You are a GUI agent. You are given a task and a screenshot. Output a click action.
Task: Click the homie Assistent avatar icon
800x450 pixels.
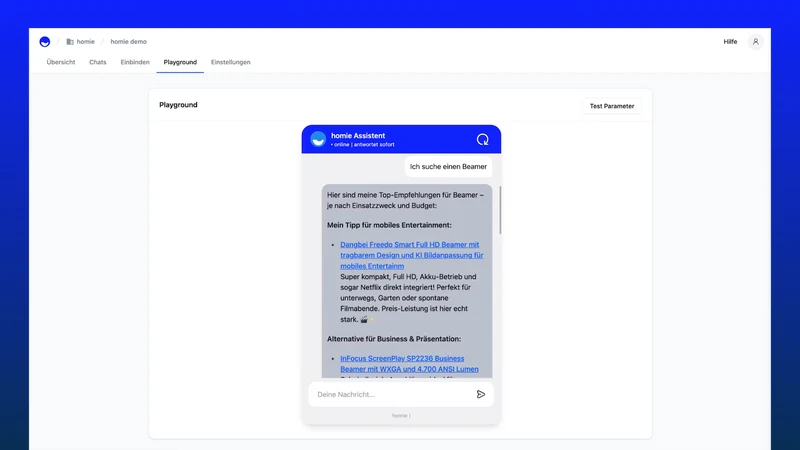318,139
